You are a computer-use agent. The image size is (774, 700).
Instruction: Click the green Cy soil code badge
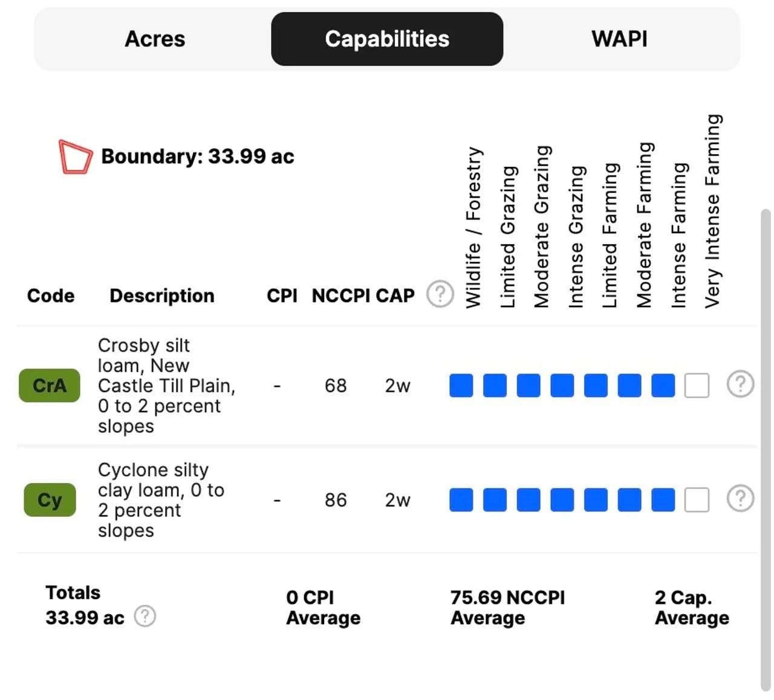[50, 500]
